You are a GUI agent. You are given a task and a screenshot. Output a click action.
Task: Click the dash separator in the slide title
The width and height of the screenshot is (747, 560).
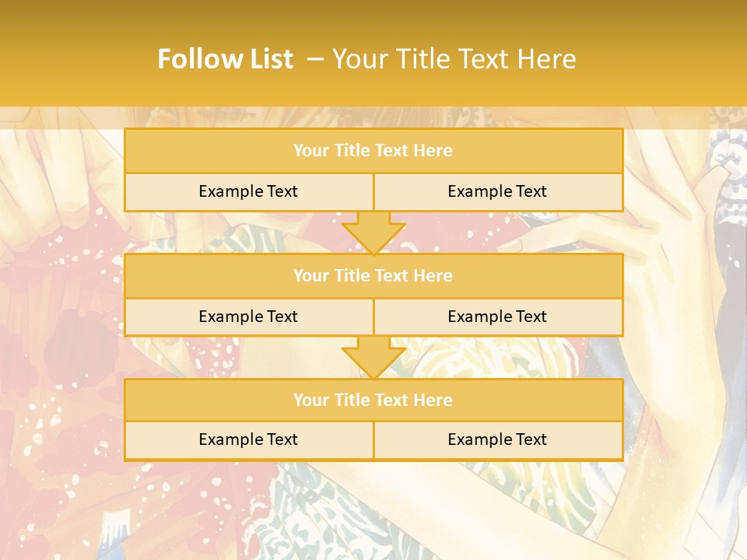(x=315, y=59)
